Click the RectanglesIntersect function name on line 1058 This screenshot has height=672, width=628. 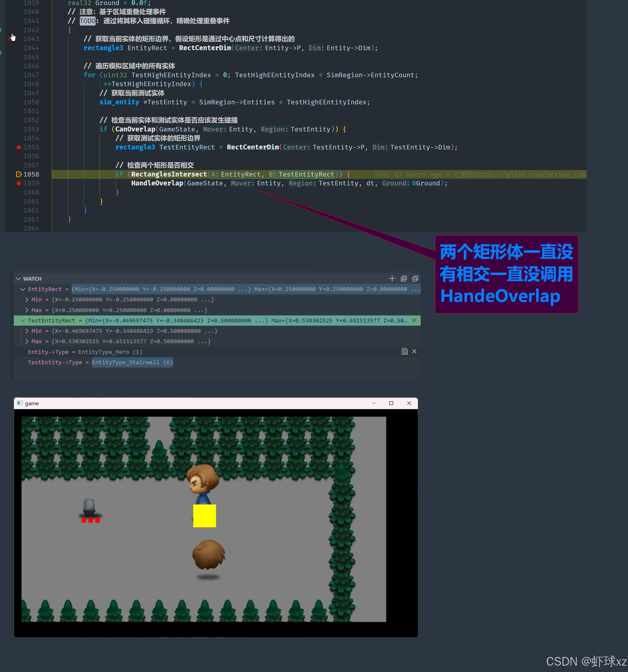click(169, 174)
